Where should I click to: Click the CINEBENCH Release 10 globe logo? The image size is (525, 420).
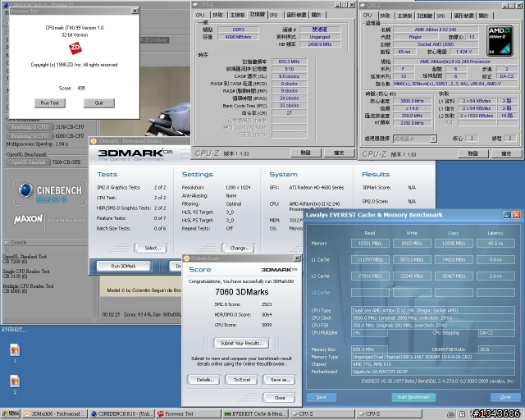coord(25,190)
